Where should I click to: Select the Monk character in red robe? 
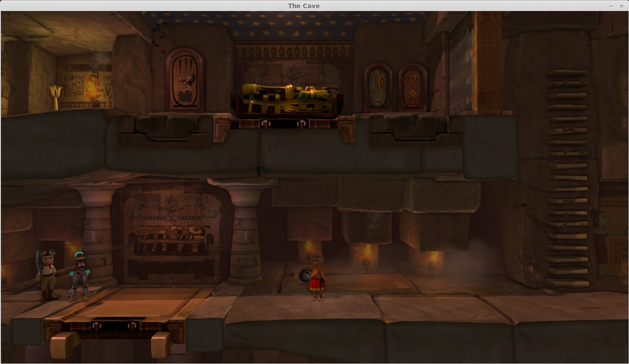[x=317, y=276]
